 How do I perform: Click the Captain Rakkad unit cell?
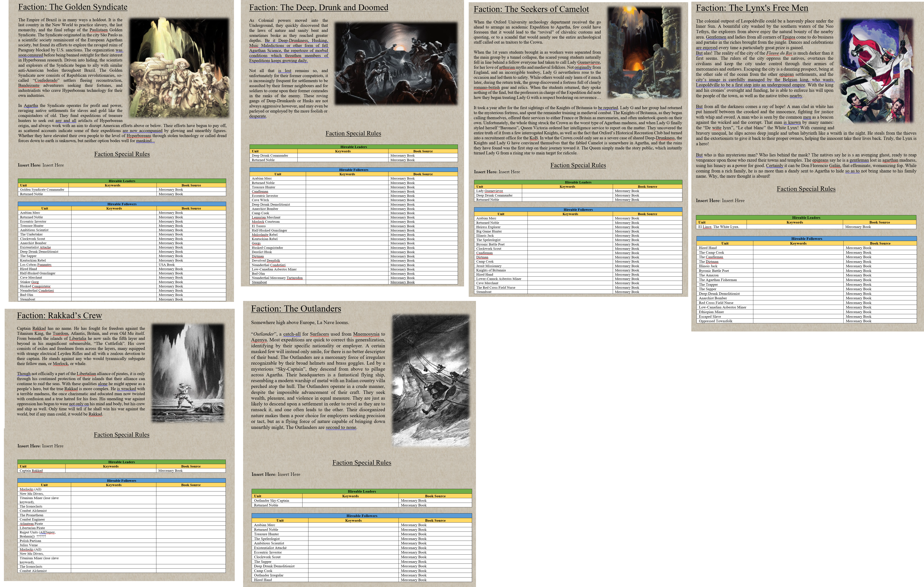[x=42, y=470]
